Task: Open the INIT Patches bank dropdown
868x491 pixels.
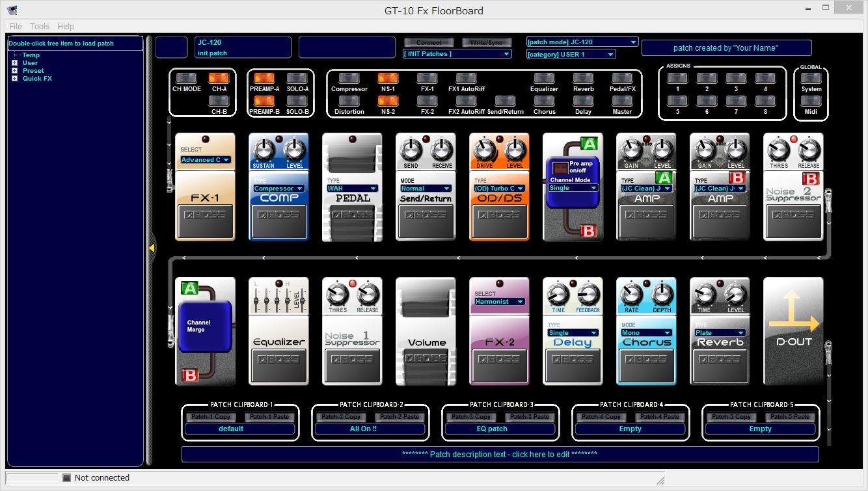Action: tap(457, 54)
